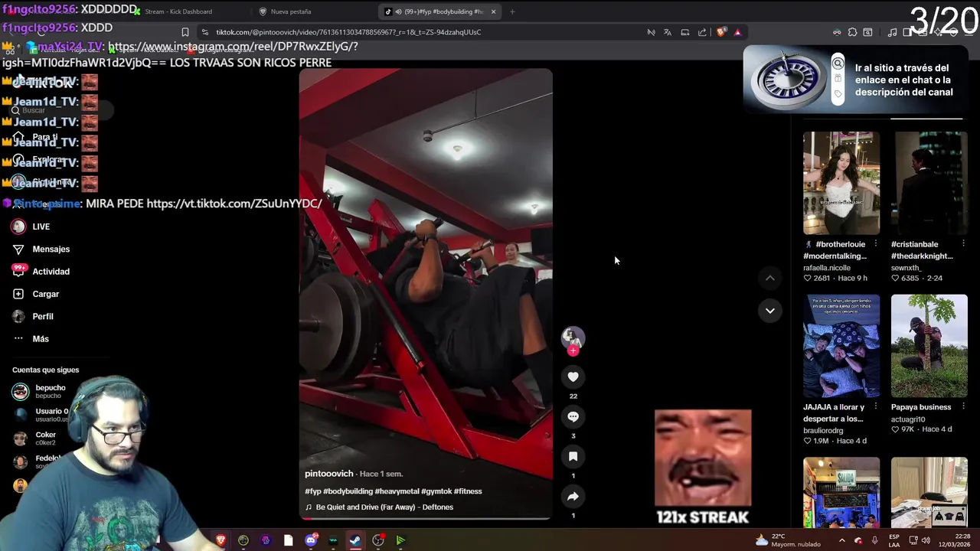Image resolution: width=980 pixels, height=551 pixels.
Task: Go to previous video with up chevron
Action: pos(769,278)
